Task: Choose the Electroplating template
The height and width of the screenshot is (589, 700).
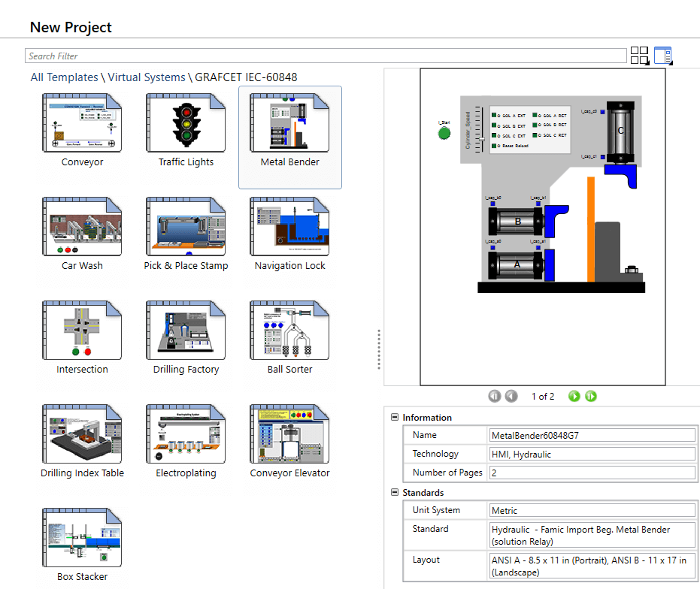Action: [186, 441]
